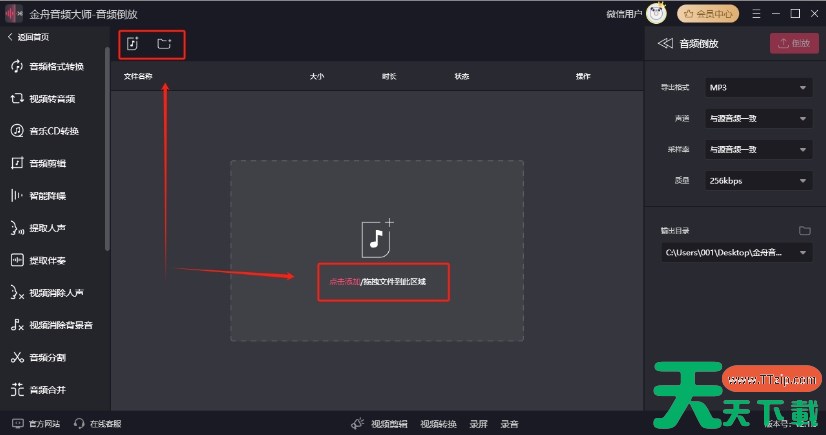This screenshot has height=435, width=826.
Task: Click the sidebar vertical scrollbar
Action: (107, 149)
